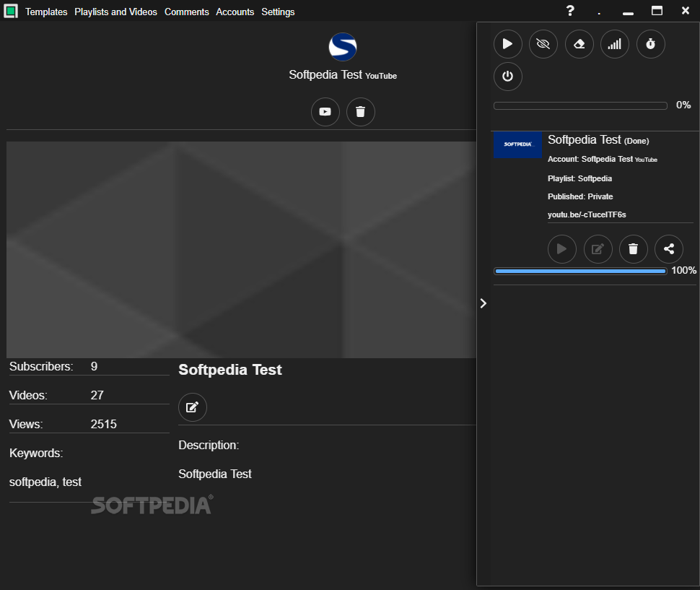Image resolution: width=700 pixels, height=590 pixels.
Task: Open the signal bars bandwidth icon
Action: point(615,44)
